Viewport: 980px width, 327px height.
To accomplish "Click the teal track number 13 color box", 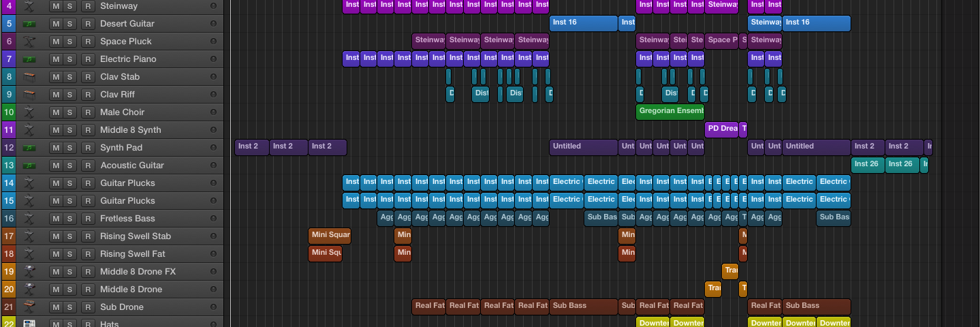I will point(9,165).
